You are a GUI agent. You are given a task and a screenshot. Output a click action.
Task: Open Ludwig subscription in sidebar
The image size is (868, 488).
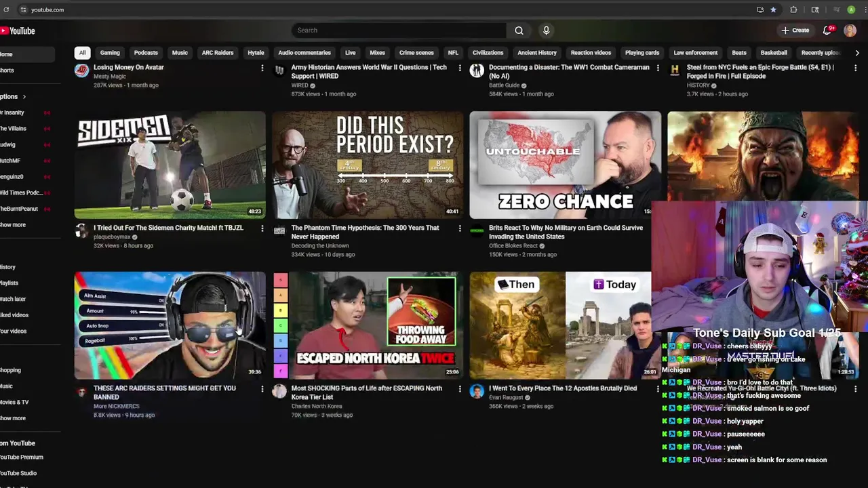click(7, 144)
